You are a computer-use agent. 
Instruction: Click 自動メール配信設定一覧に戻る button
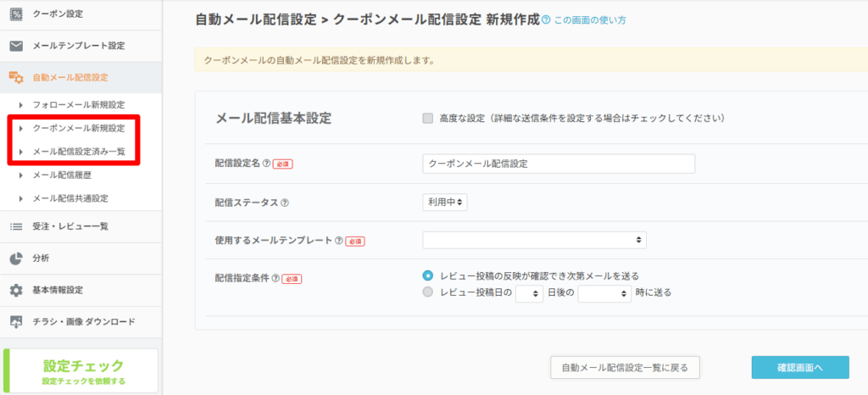625,367
